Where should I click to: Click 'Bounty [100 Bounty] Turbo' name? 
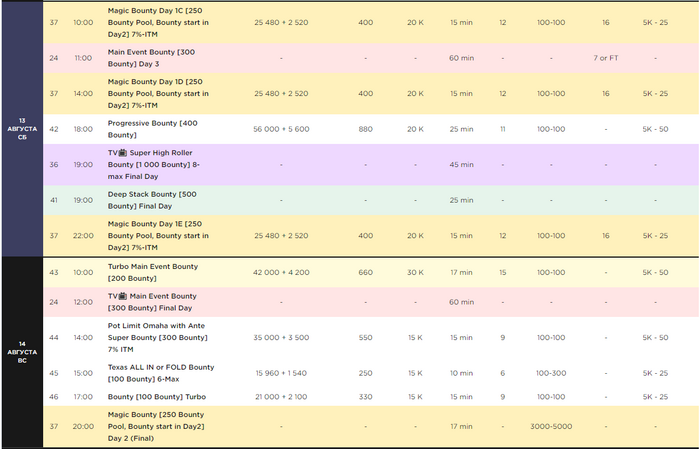[x=157, y=397]
